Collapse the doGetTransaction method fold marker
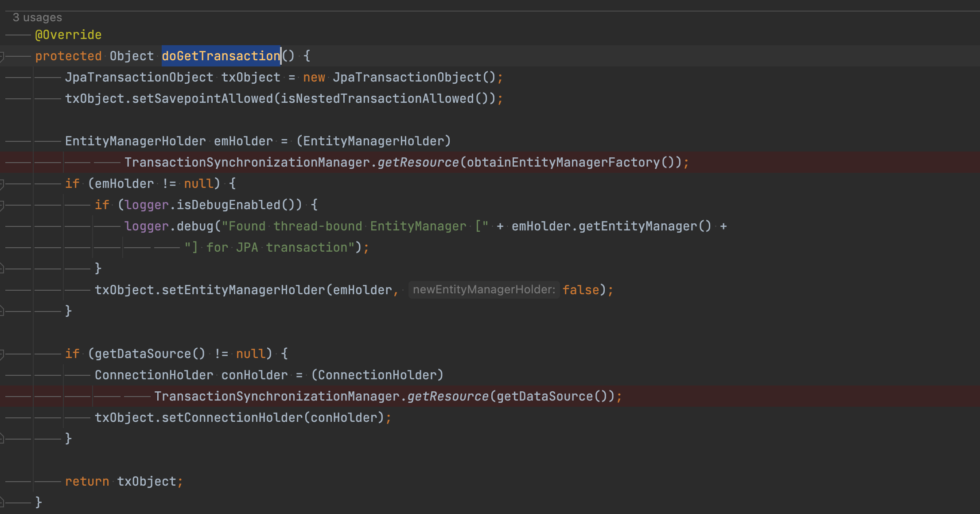This screenshot has width=980, height=514. click(2, 56)
